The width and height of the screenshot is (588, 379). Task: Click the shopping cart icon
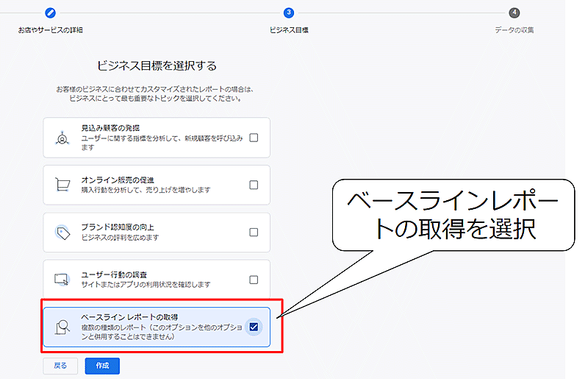(62, 185)
